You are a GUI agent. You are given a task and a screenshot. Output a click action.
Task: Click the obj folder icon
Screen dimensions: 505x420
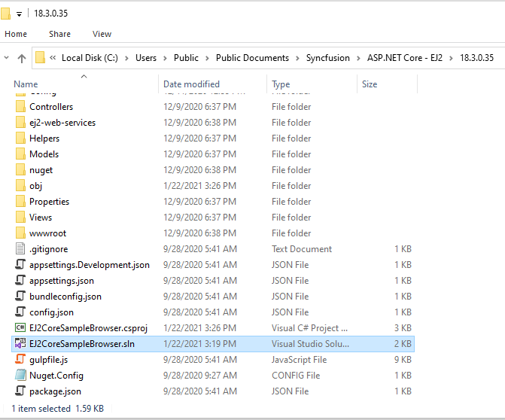click(20, 185)
